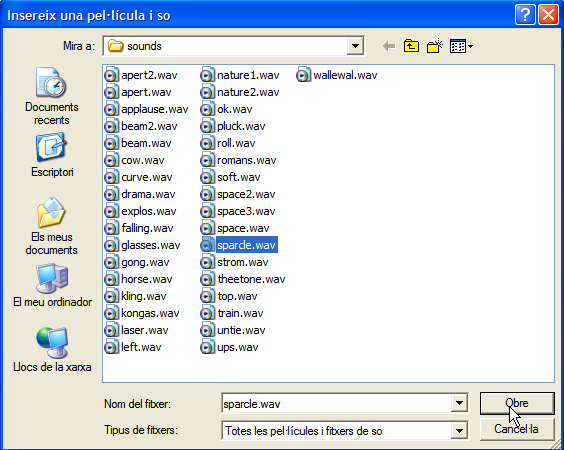This screenshot has width=564, height=450.
Task: Click the file name input field
Action: coord(337,403)
